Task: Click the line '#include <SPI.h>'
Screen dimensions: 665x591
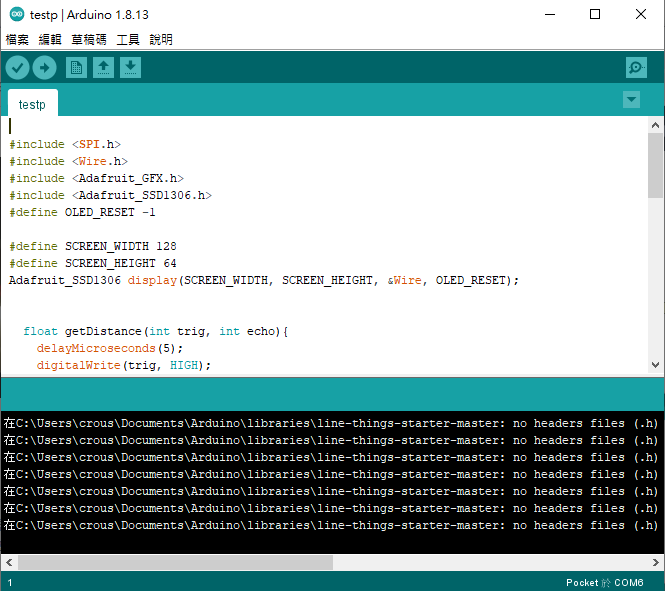Action: tap(65, 144)
